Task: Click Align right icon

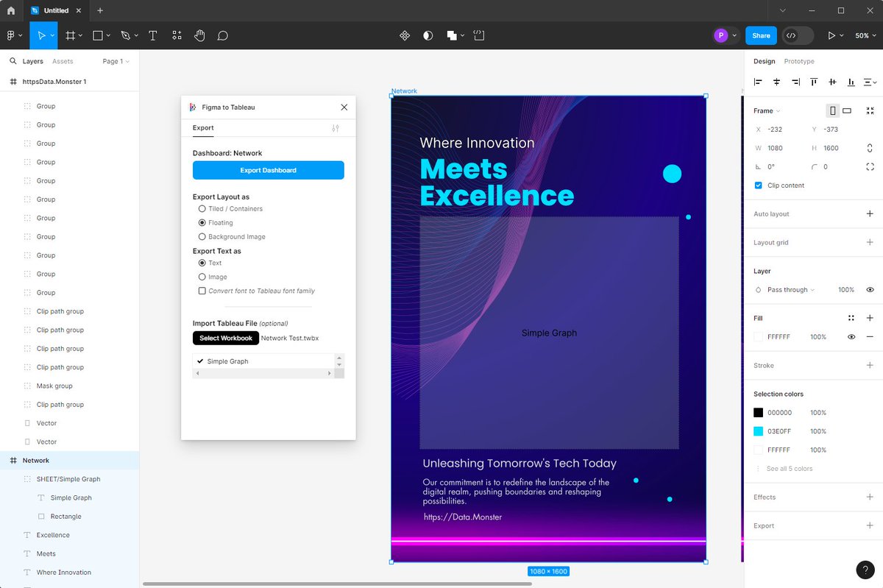Action: click(x=795, y=82)
